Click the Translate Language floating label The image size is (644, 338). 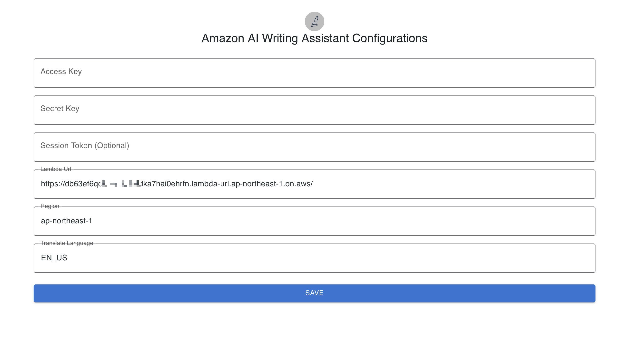click(67, 243)
